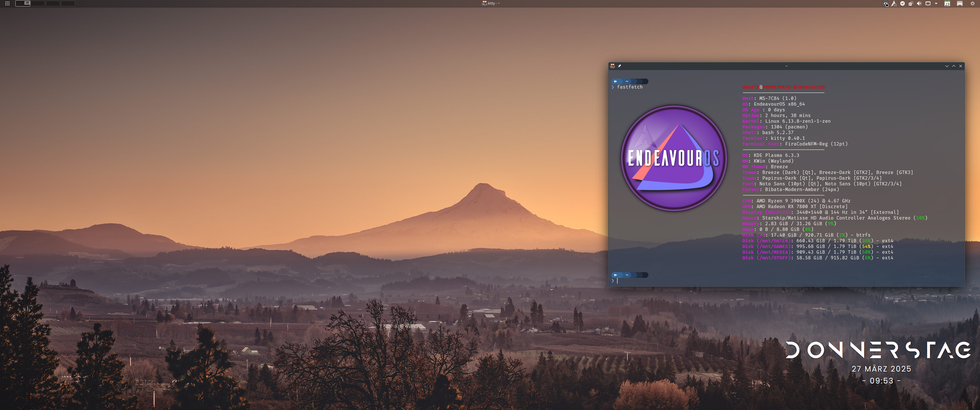Maximize the kitty terminal window
This screenshot has width=980, height=410.
(954, 66)
